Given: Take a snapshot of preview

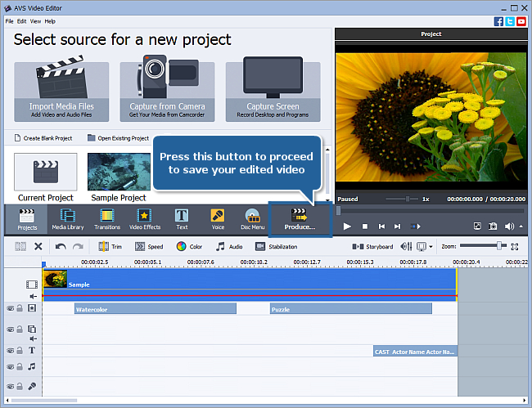Looking at the screenshot, I should (x=493, y=226).
